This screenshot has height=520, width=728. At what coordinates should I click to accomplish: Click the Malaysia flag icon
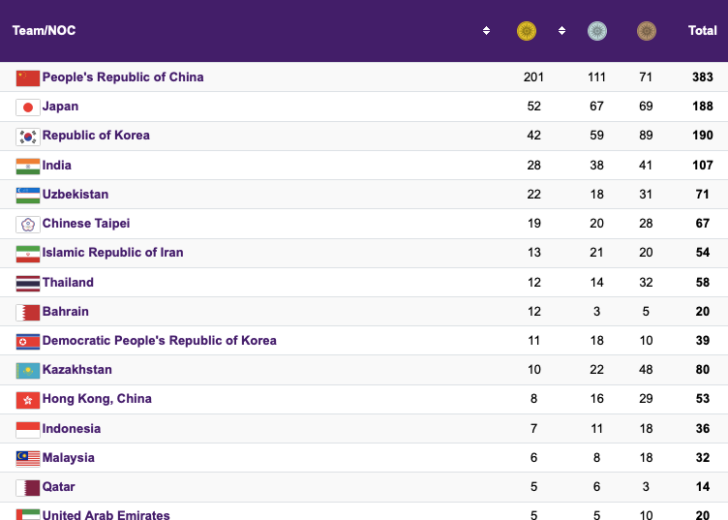[28, 459]
